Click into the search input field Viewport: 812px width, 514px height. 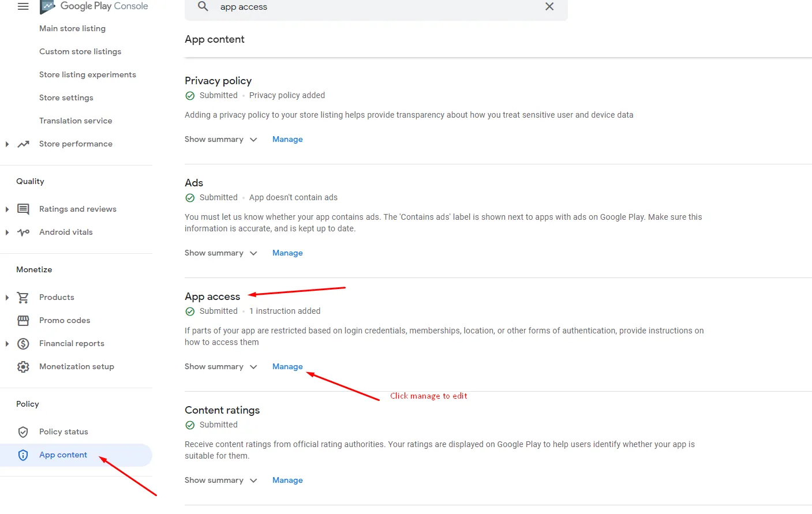[x=375, y=7]
